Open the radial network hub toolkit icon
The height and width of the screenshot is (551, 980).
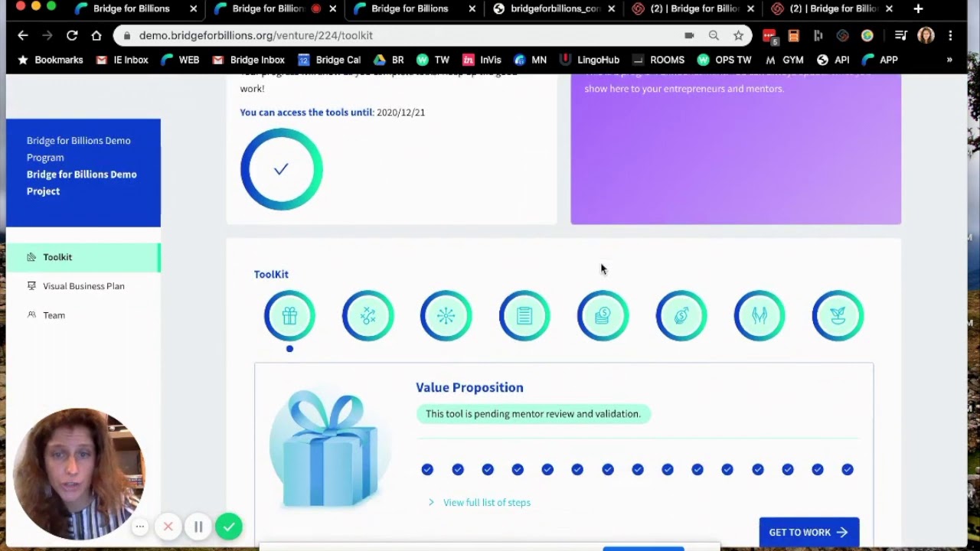pos(446,315)
